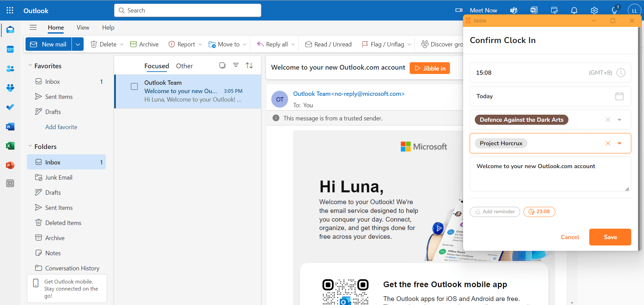644x305 pixels.
Task: Open account manager LL avatar
Action: tap(634, 10)
